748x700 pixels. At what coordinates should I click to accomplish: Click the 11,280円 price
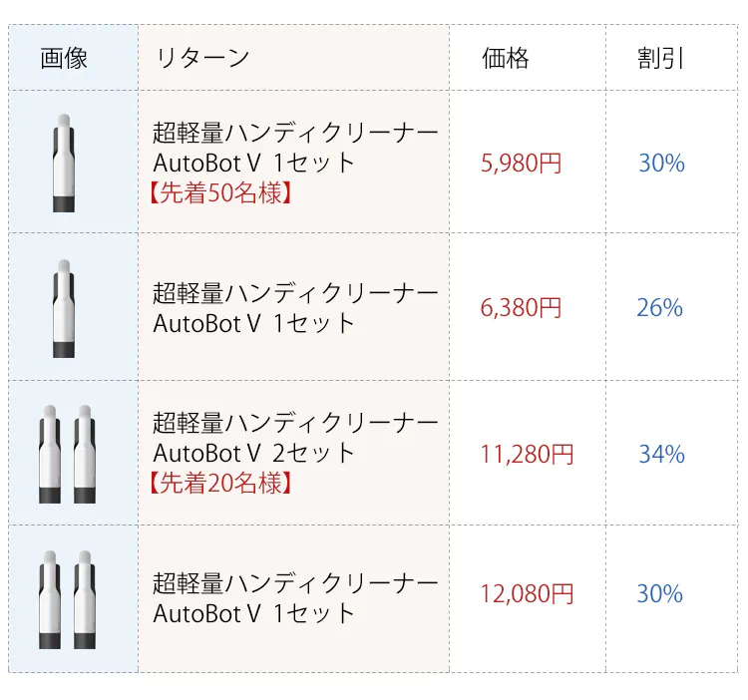[527, 455]
